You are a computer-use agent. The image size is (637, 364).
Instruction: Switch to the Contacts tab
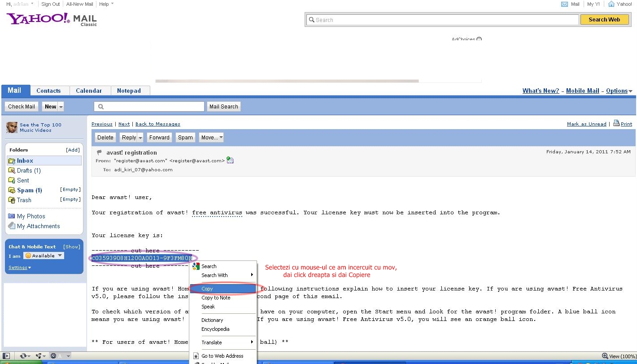click(x=48, y=91)
